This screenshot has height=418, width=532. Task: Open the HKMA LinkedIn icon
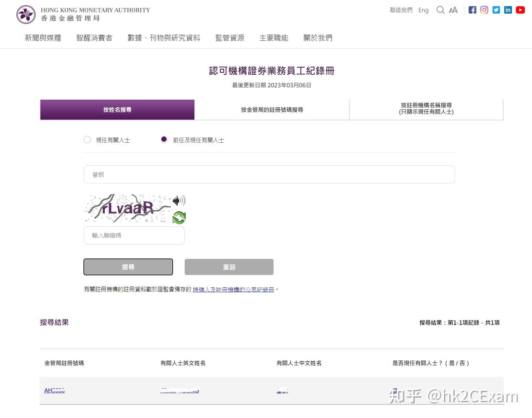click(508, 10)
